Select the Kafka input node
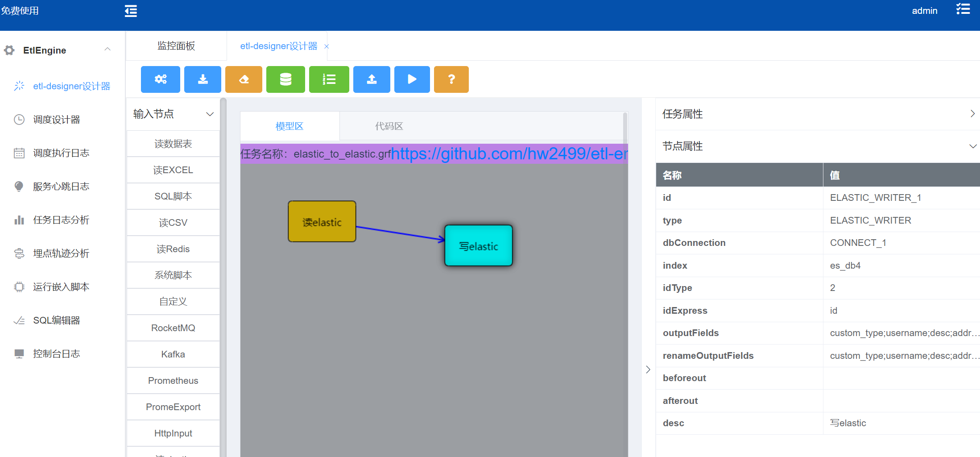The height and width of the screenshot is (457, 980). [173, 354]
